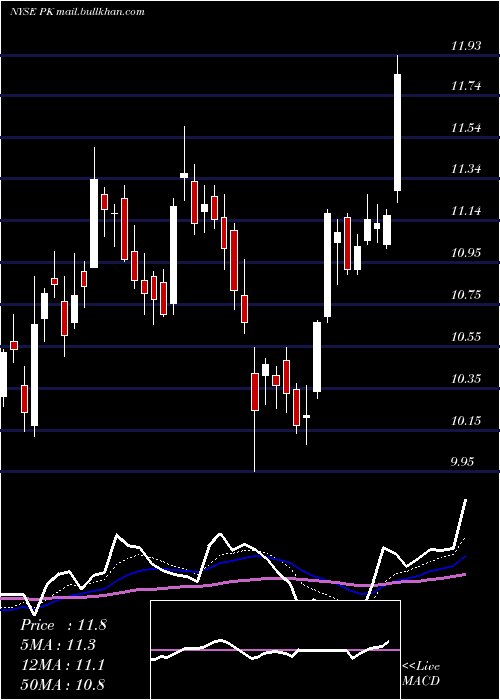Click the 10.15 price axis label
Image resolution: width=500 pixels, height=700 pixels.
(x=466, y=421)
